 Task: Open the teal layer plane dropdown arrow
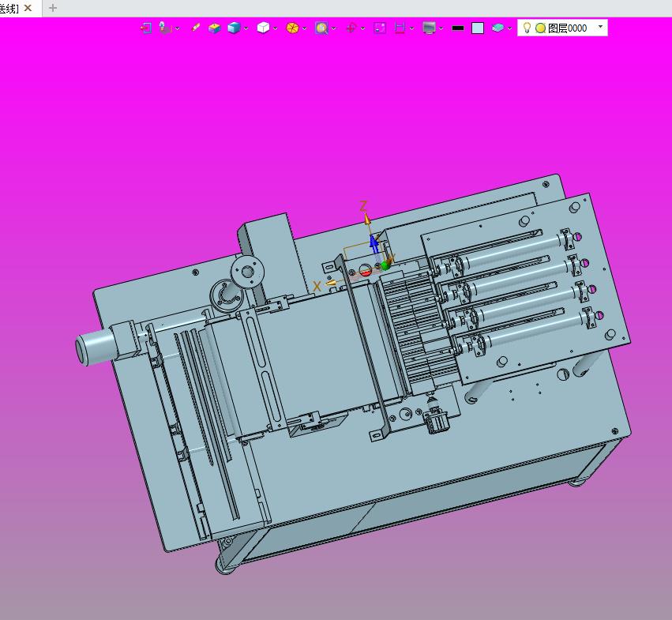[509, 28]
